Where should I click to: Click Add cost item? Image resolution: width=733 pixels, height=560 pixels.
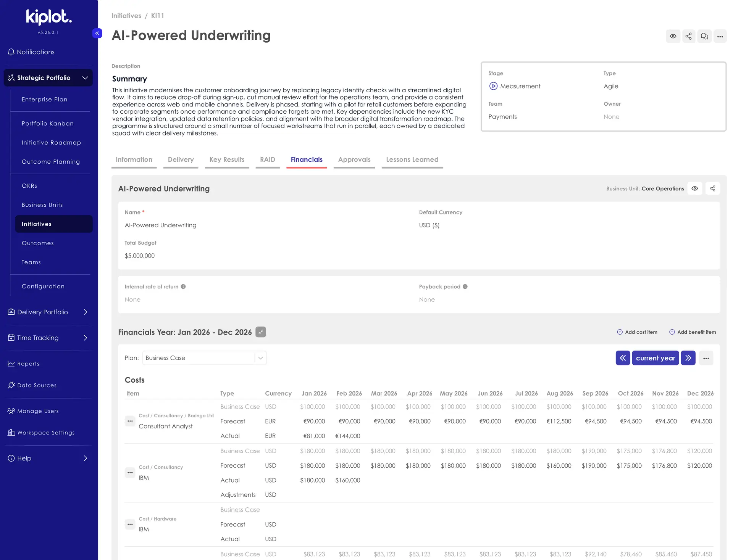pos(637,332)
